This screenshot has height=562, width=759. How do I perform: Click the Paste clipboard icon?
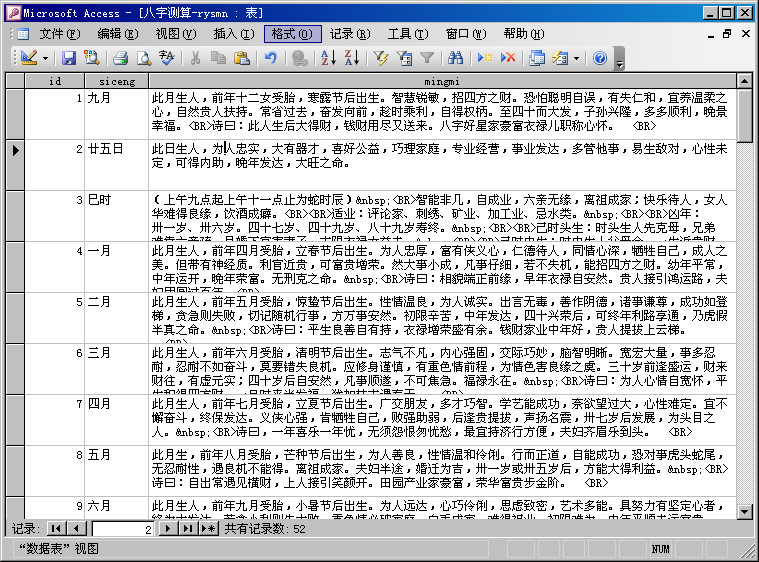[242, 58]
